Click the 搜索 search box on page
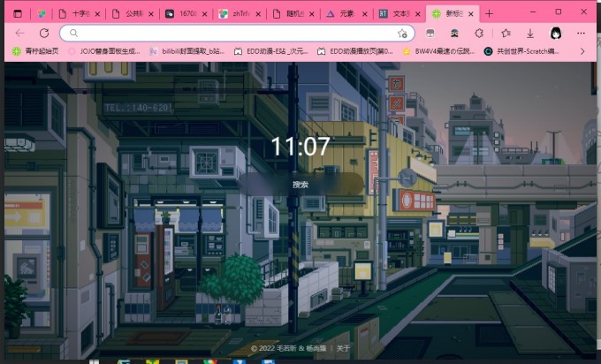This screenshot has width=601, height=364. tap(300, 185)
